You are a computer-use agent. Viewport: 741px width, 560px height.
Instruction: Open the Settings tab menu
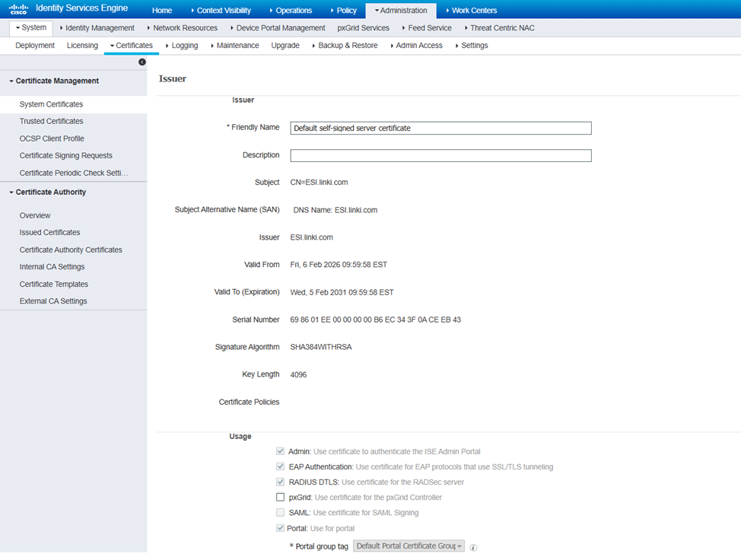(x=472, y=46)
